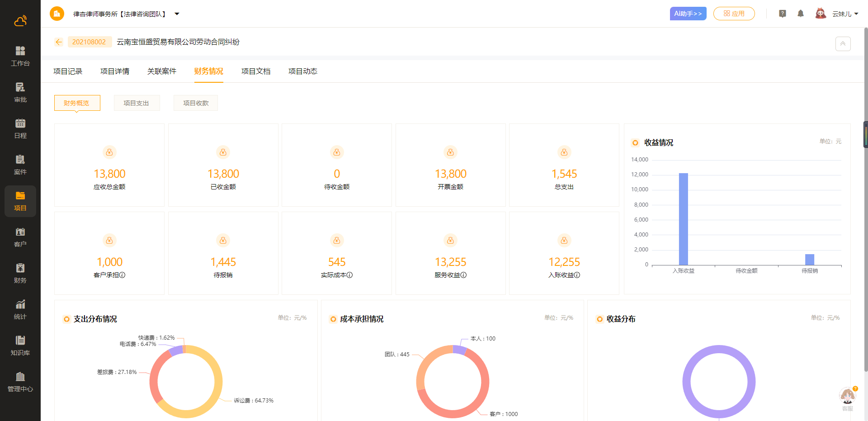Click the notification bell icon
This screenshot has height=421, width=868.
tap(801, 14)
